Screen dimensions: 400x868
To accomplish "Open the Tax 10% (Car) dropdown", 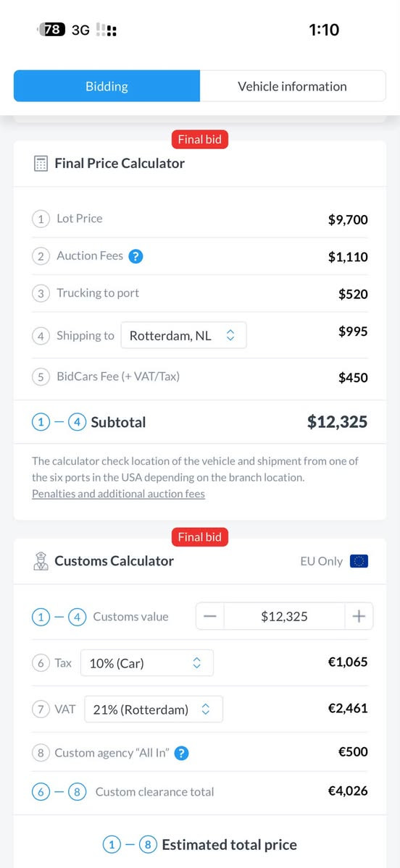I will pyautogui.click(x=147, y=662).
